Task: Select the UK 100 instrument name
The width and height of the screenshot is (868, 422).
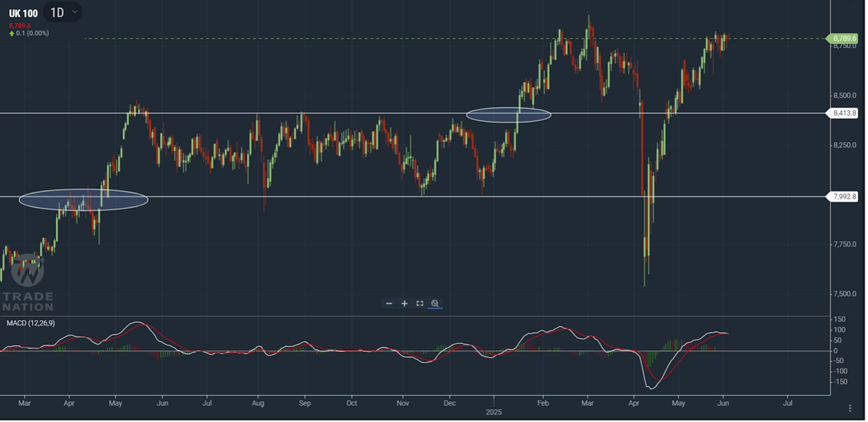Action: coord(23,14)
